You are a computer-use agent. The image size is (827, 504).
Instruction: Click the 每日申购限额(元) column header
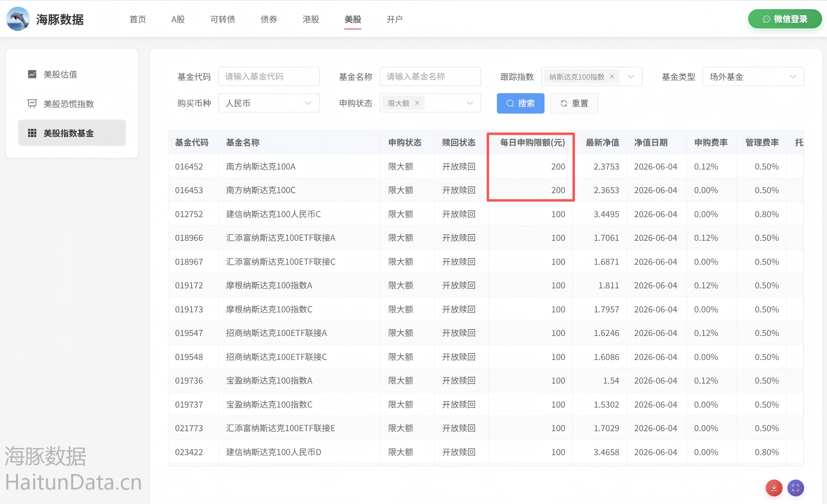(533, 142)
